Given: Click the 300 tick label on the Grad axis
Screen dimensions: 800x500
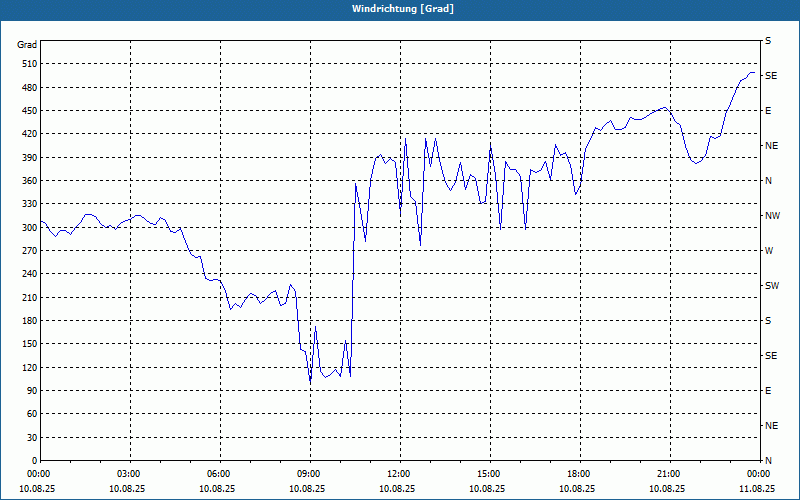Looking at the screenshot, I should (x=30, y=228).
